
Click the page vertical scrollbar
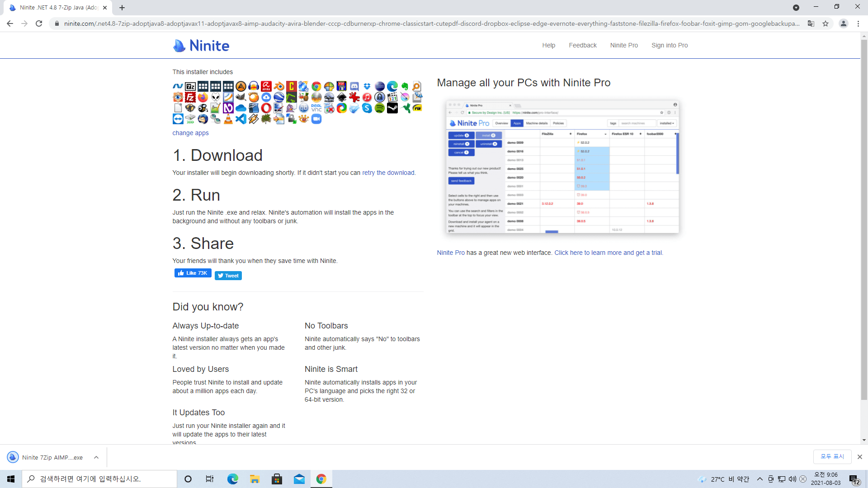(x=864, y=220)
